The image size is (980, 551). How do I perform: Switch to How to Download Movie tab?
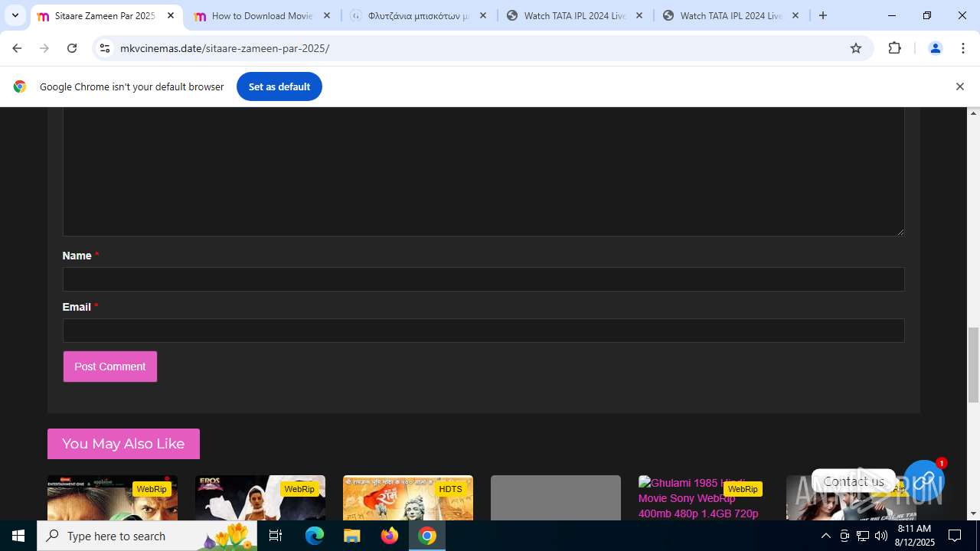point(262,15)
